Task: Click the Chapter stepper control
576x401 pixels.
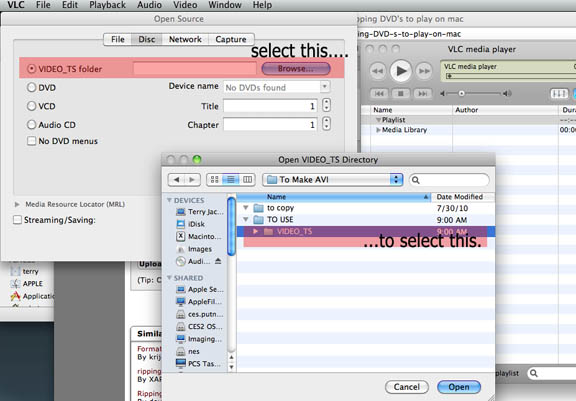Action: tap(326, 124)
